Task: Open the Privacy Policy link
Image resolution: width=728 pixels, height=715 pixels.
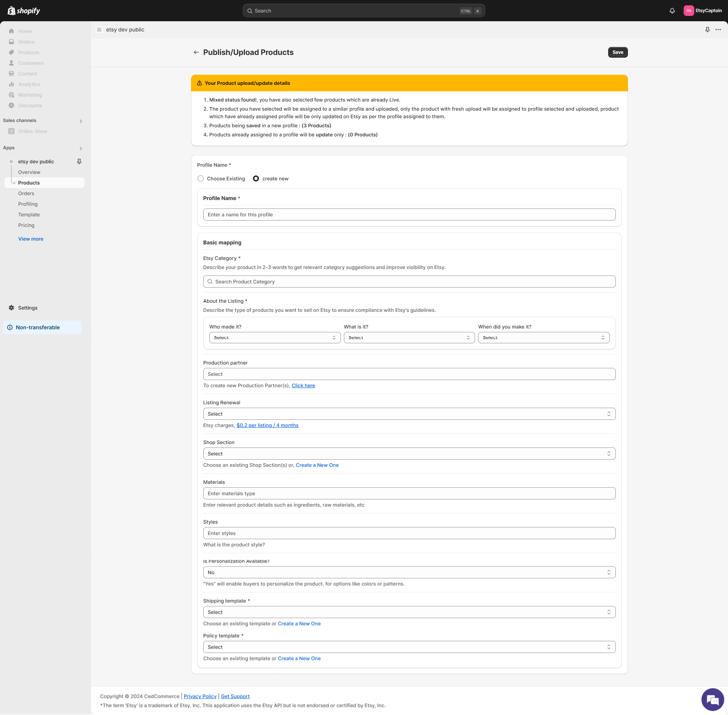Action: (200, 696)
